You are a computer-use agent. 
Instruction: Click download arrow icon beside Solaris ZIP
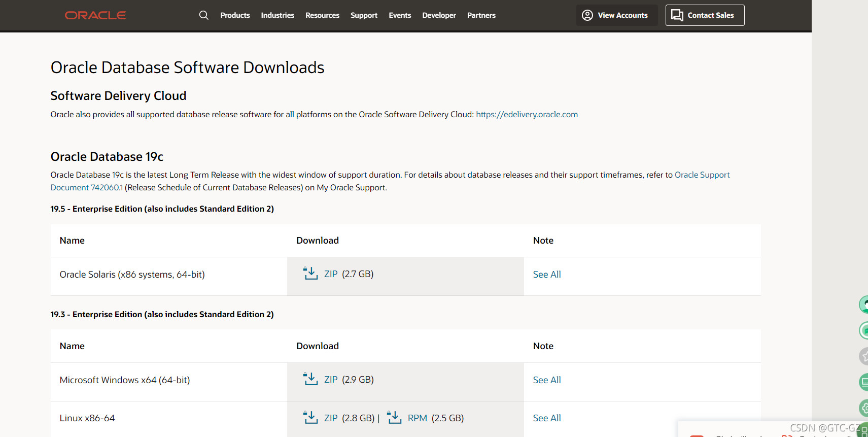pyautogui.click(x=310, y=274)
